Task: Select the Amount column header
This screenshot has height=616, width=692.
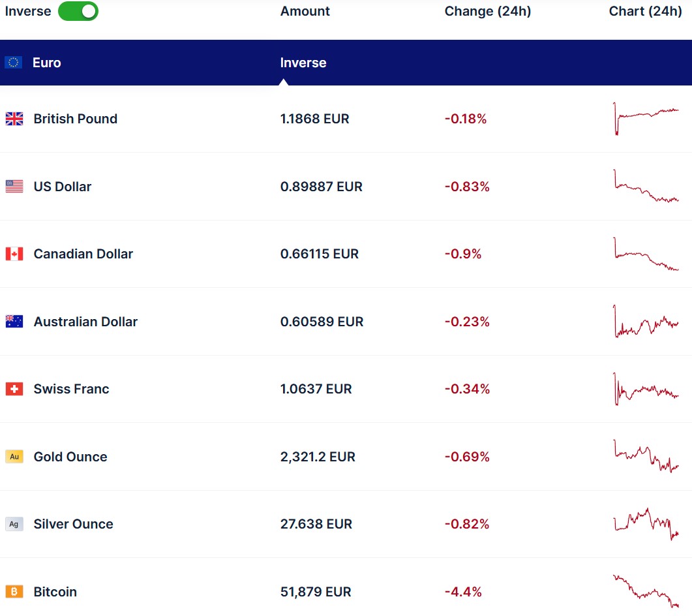Action: click(305, 11)
